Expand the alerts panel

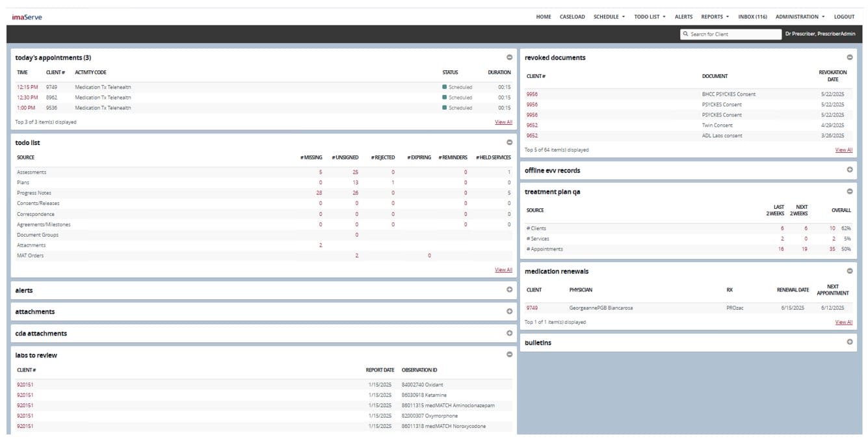pos(509,290)
